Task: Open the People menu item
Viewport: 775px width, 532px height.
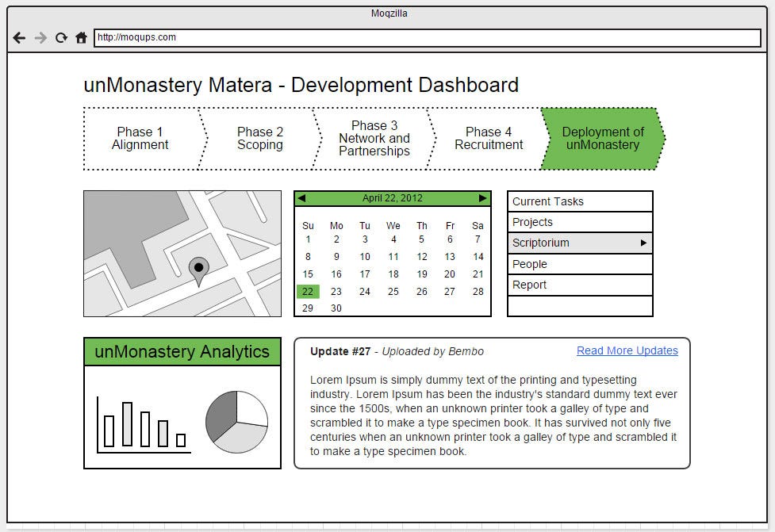Action: point(580,264)
